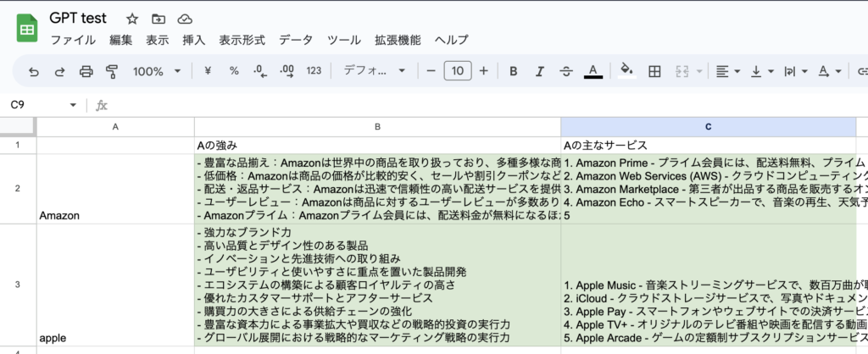868x354 pixels.
Task: Open text rotation dropdown
Action: coord(829,71)
